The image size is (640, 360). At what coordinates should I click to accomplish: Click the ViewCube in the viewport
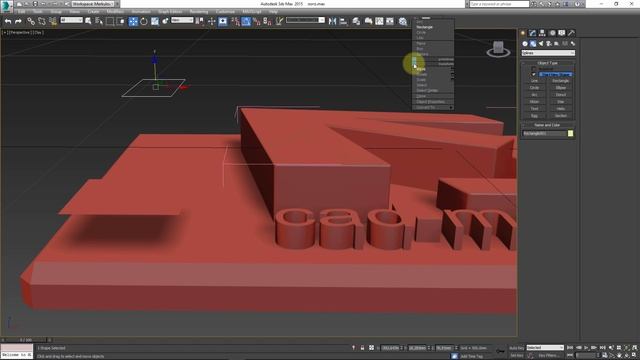point(498,49)
